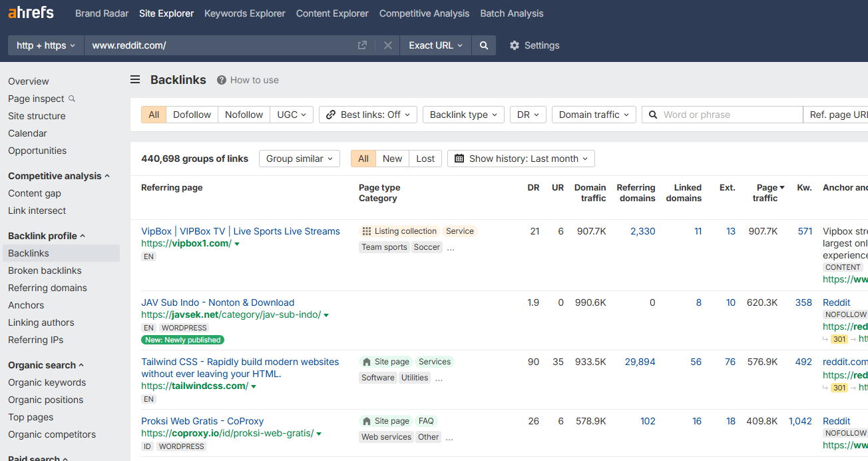Open Competitive Analysis in the top navigation
This screenshot has width=868, height=461.
(x=424, y=13)
